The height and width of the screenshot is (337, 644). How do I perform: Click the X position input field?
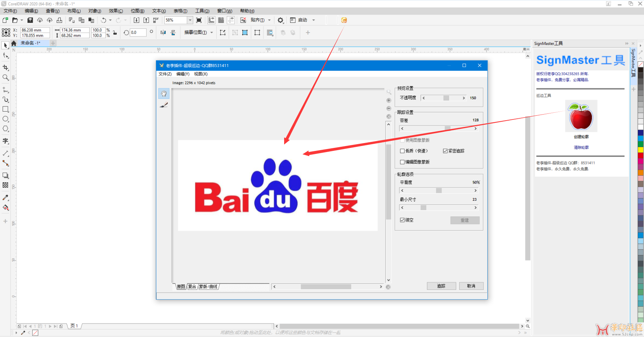pos(35,30)
